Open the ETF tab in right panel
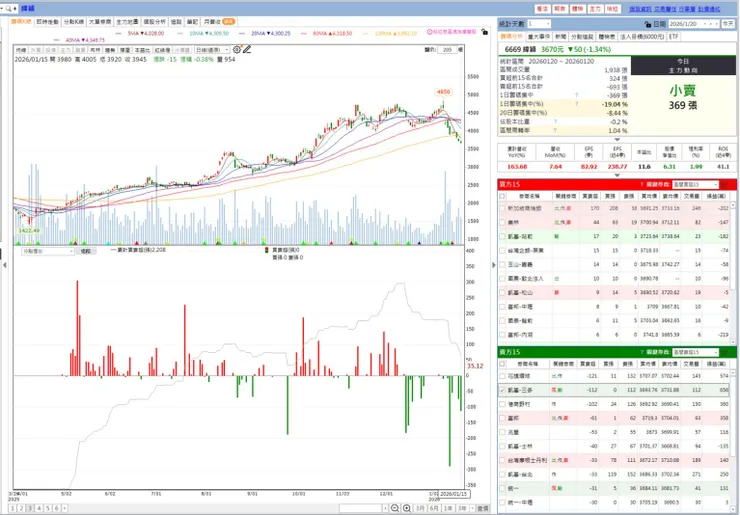 673,36
